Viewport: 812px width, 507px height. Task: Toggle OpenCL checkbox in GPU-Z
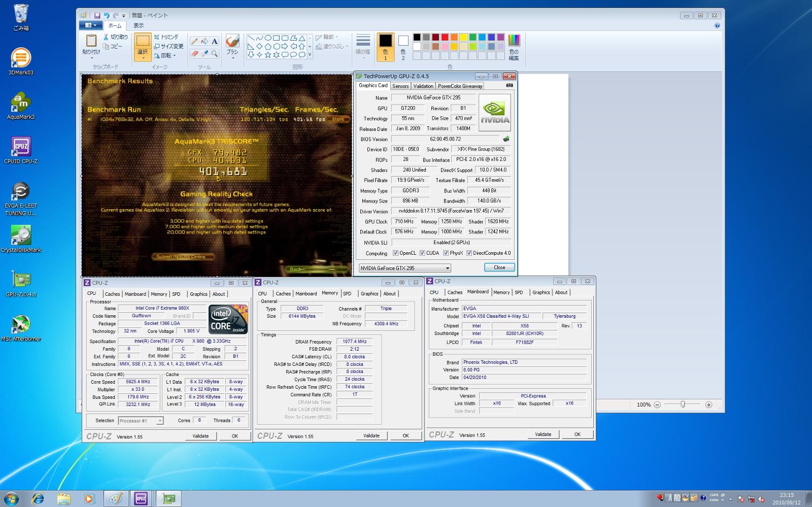395,253
